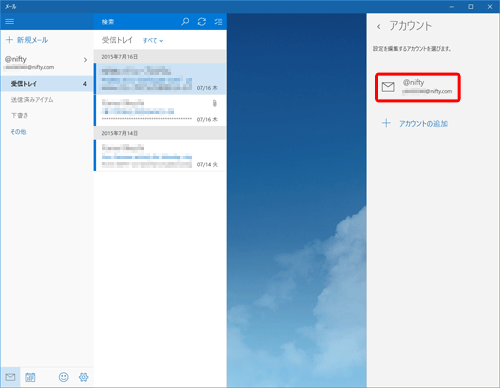
Task: Sync the mailbox with refresh icon
Action: coord(202,22)
